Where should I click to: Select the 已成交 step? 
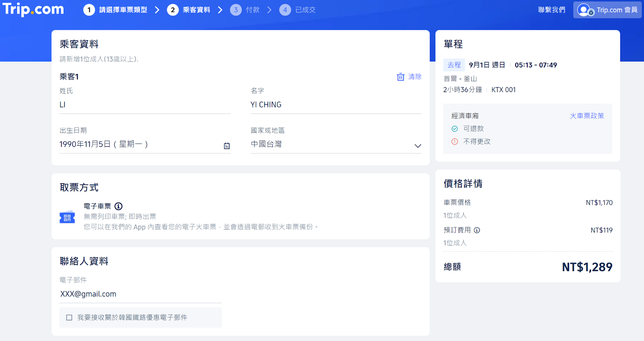[x=305, y=10]
